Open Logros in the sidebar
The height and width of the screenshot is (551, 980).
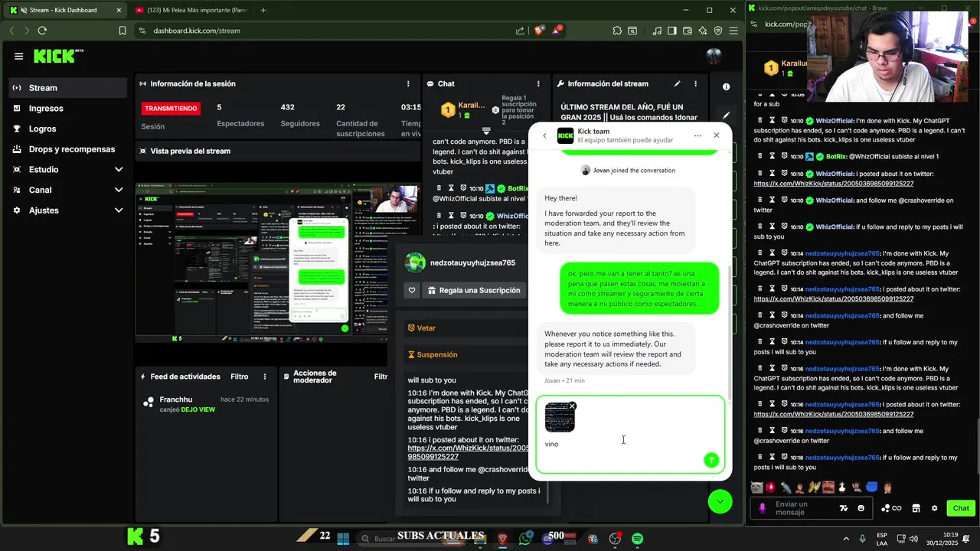(68, 129)
